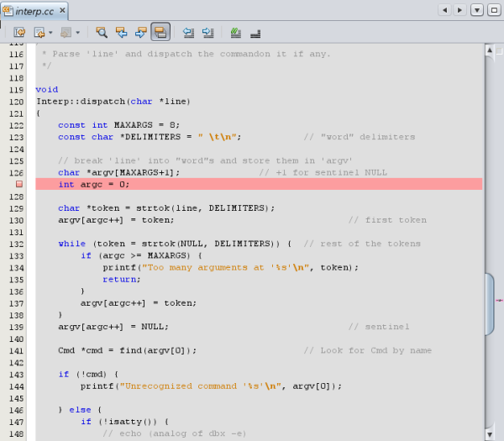This screenshot has width=504, height=441.
Task: Click the 'void' keyword on line 119
Action: (x=47, y=89)
